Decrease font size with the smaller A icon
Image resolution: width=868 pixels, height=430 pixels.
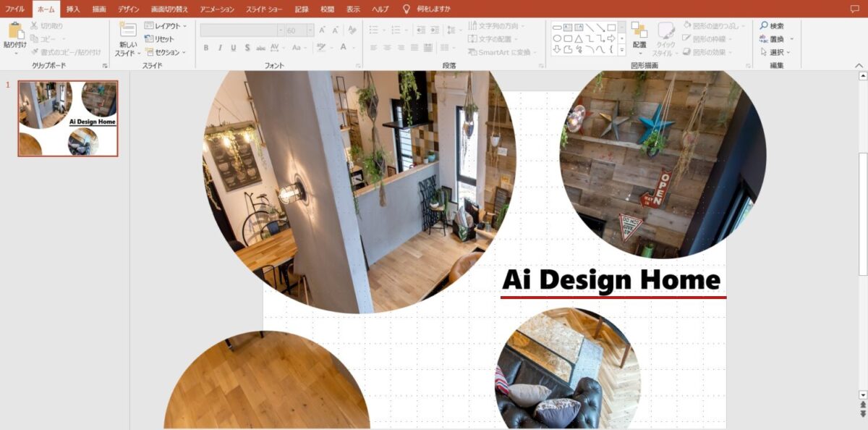(335, 30)
